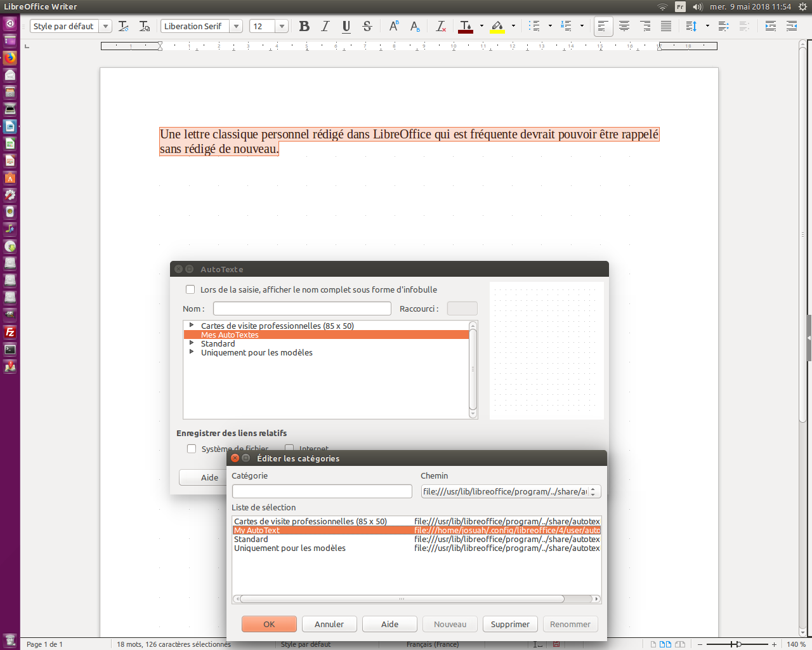Toggle italic formatting in the toolbar
The image size is (812, 650).
click(x=325, y=26)
